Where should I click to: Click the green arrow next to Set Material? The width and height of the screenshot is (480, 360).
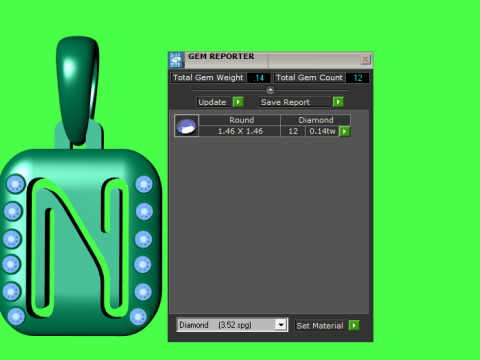[x=354, y=325]
